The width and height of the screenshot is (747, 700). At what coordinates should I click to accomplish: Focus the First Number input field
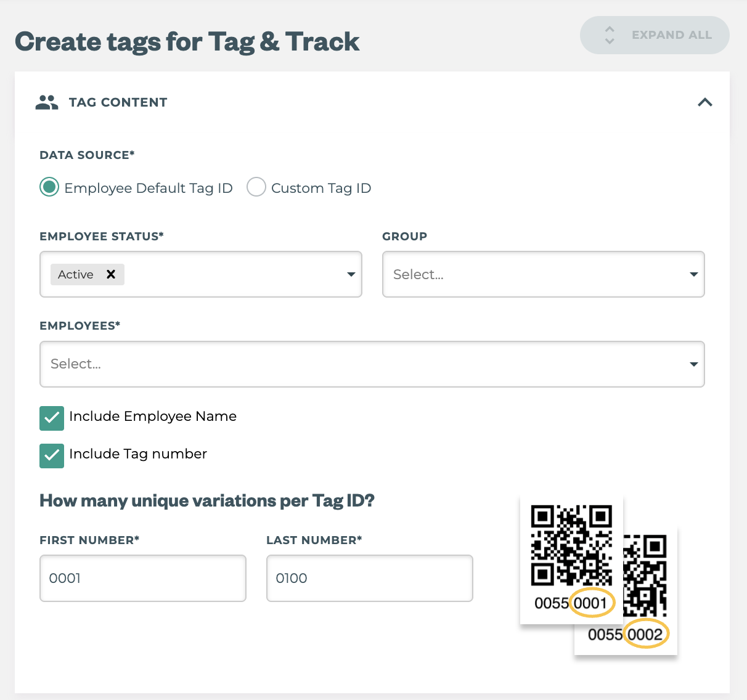143,578
